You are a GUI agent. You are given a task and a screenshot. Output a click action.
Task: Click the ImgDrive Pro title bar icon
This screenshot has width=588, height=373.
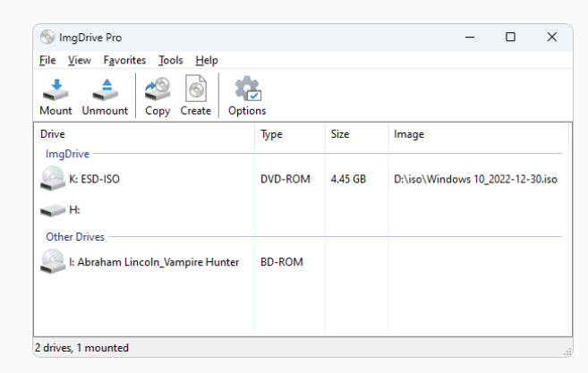[x=47, y=37]
